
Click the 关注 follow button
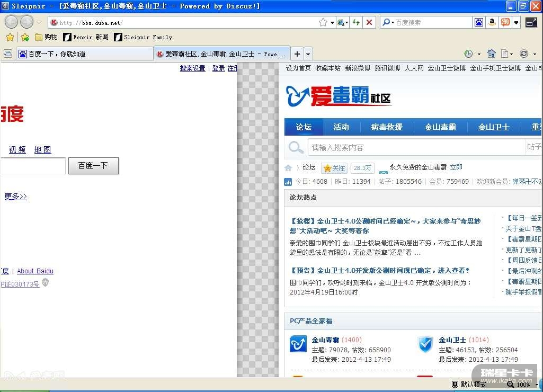coord(334,168)
